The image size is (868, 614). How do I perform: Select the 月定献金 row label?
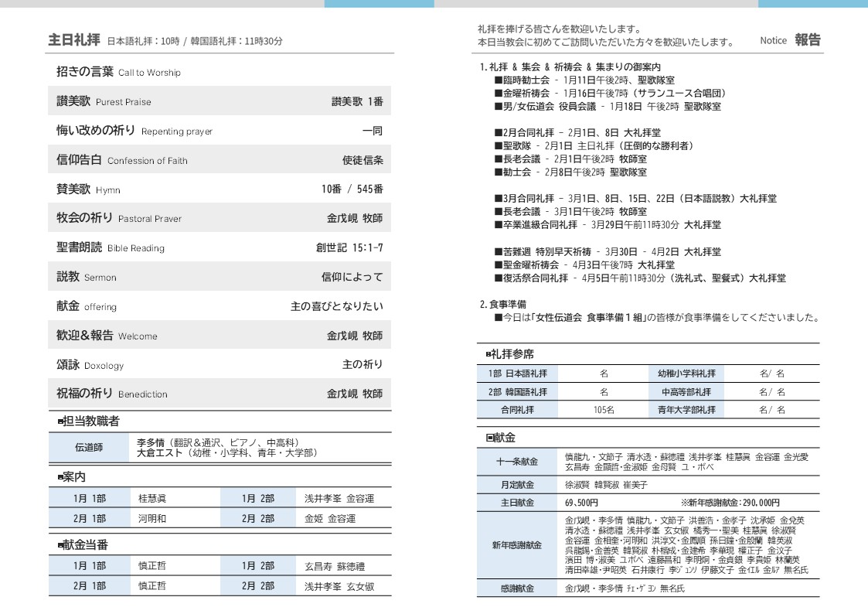pos(516,485)
